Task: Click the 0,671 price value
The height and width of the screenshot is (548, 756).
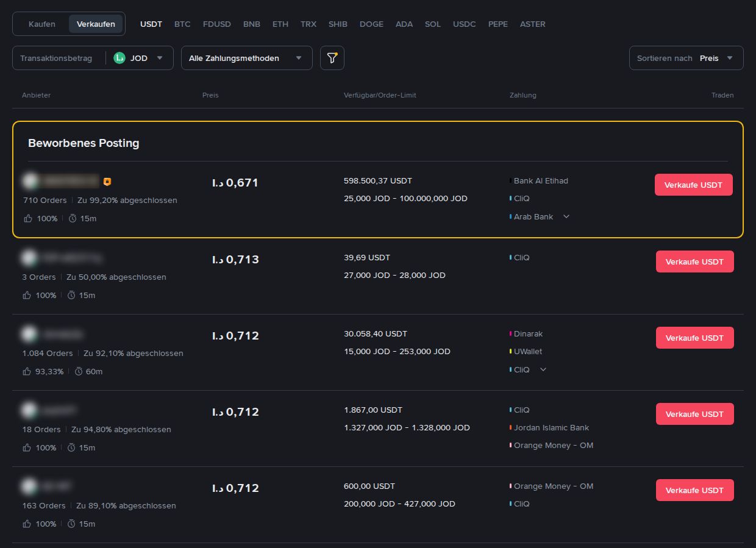Action: tap(235, 182)
